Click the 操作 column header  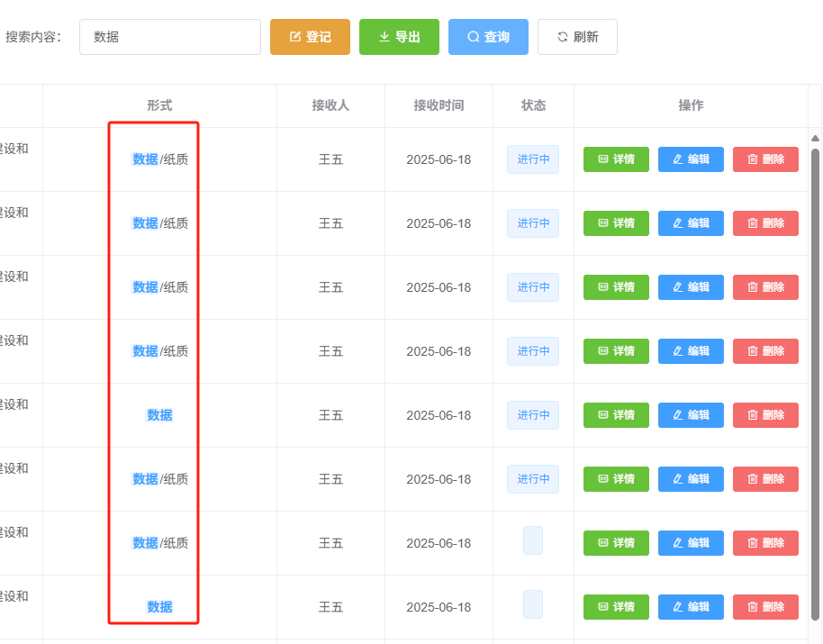coord(691,105)
